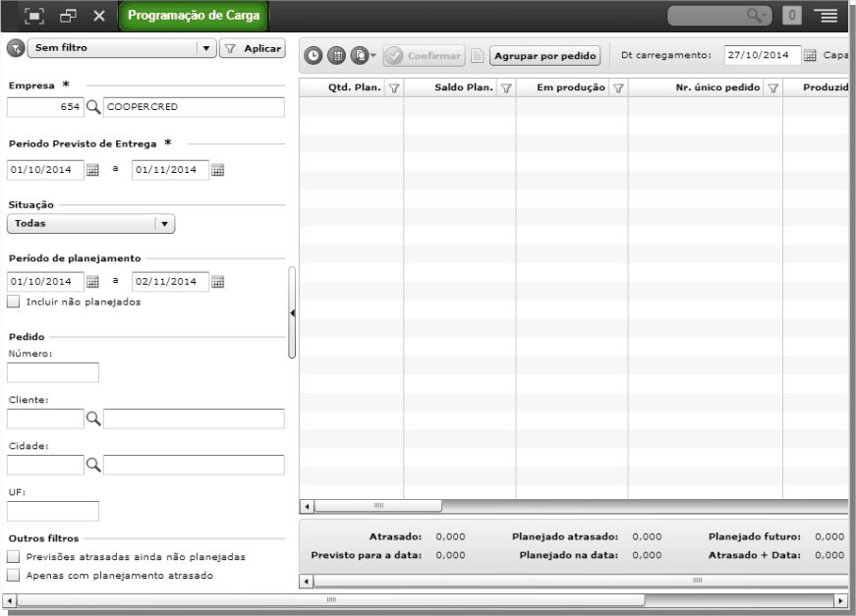
Task: Click the Agrupar por pedido button
Action: (x=544, y=56)
